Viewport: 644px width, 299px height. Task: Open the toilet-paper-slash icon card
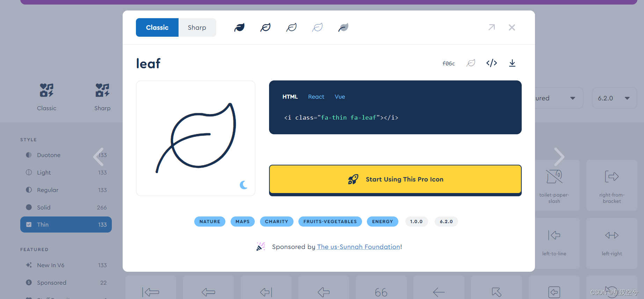tap(554, 185)
